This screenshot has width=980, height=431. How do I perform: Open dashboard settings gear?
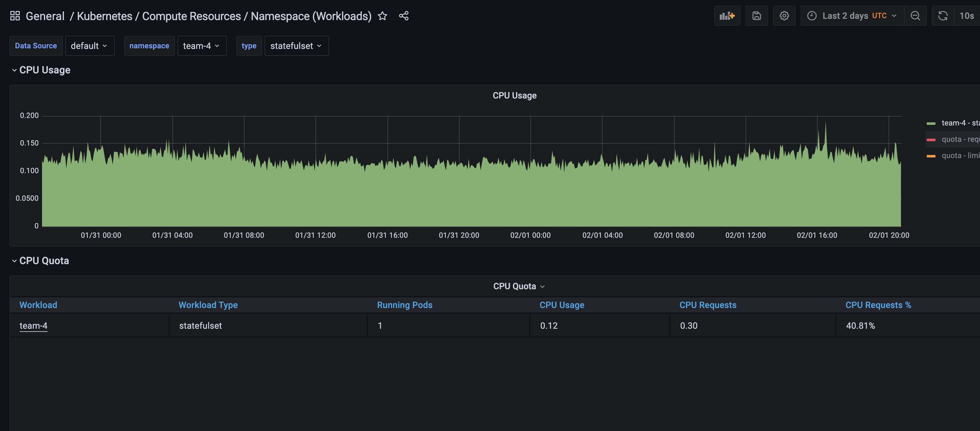784,16
